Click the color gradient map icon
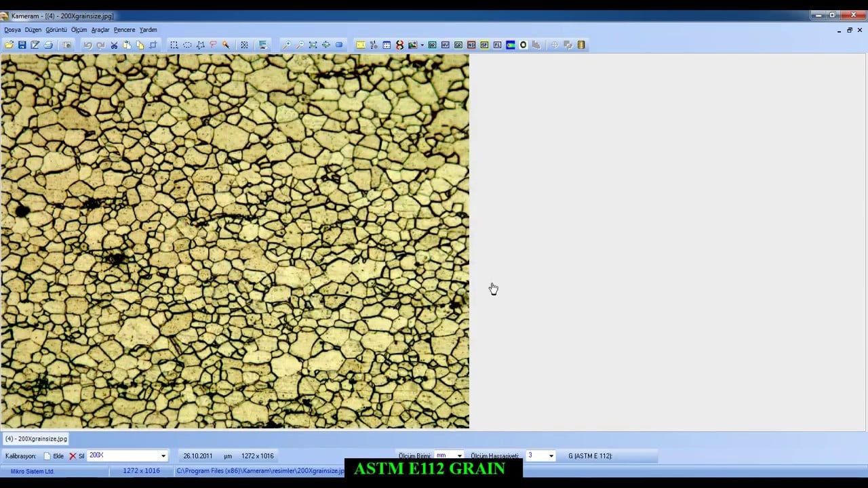Image resolution: width=868 pixels, height=488 pixels. click(x=511, y=45)
